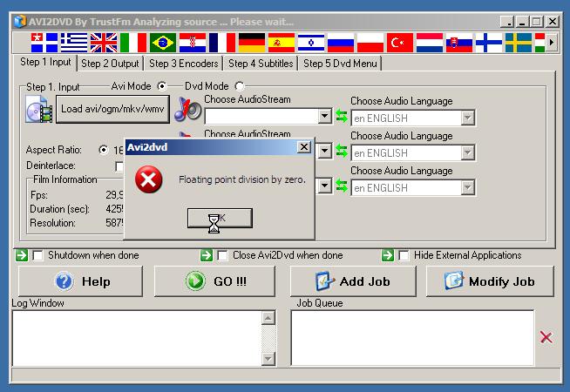The height and width of the screenshot is (392, 570).
Task: Select the Spanish flag language
Action: coord(282,43)
